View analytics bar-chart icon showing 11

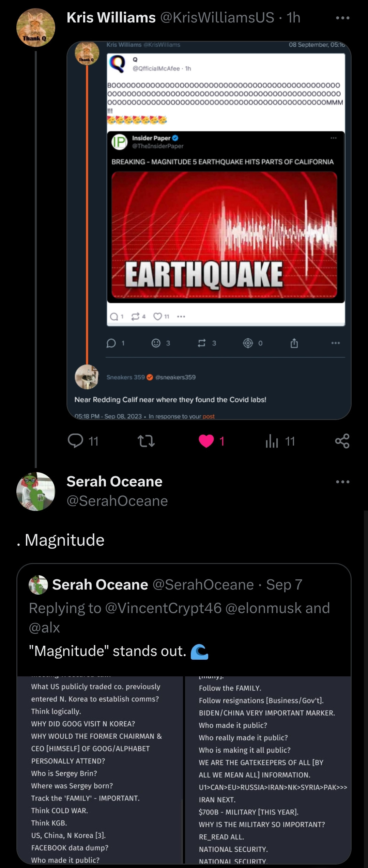(272, 441)
